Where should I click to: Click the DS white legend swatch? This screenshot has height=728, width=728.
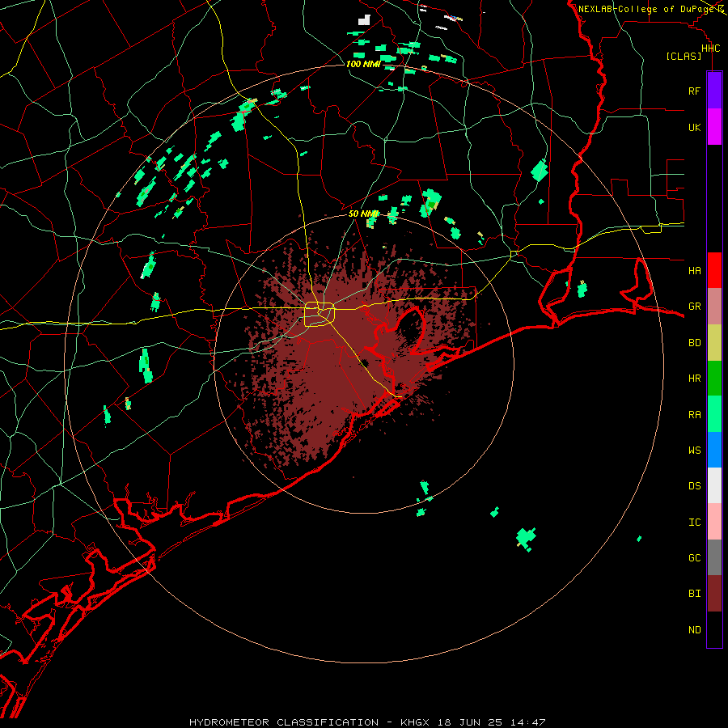714,485
